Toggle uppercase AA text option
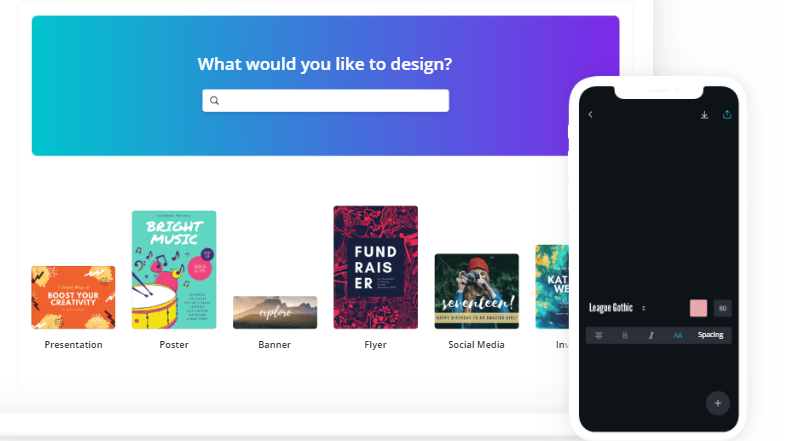 (678, 335)
